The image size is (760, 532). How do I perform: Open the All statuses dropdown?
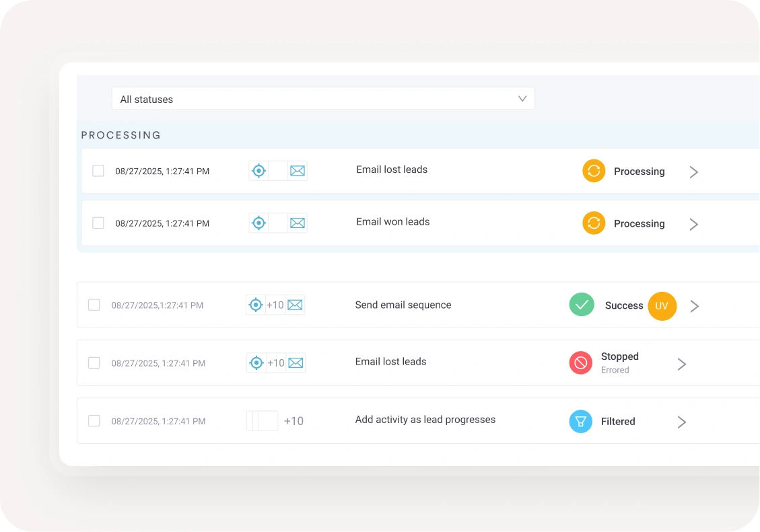tap(322, 99)
